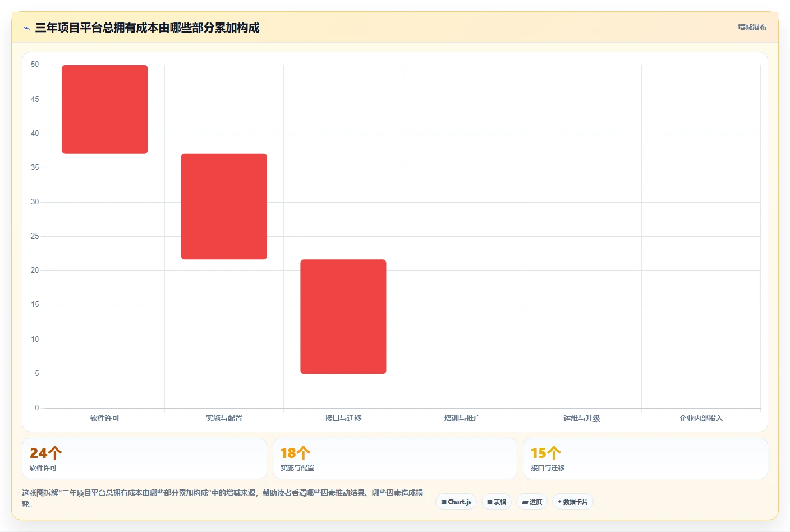Click the Chart.js tag chip

click(x=456, y=502)
